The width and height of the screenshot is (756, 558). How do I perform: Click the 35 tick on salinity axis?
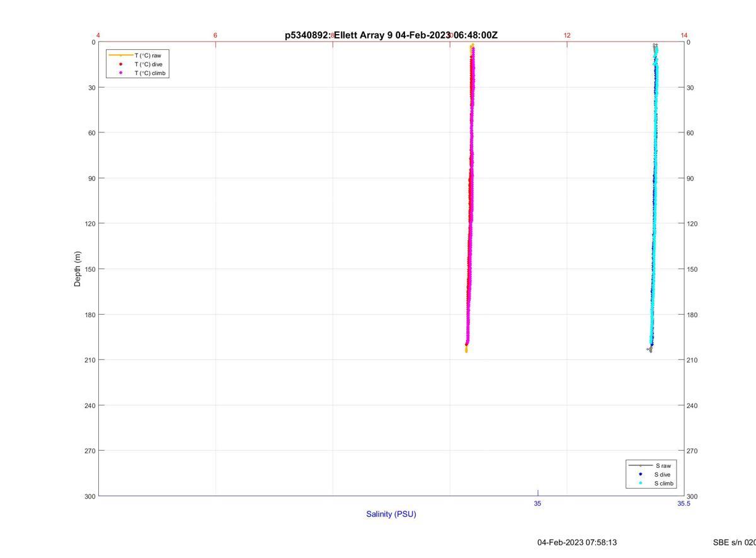click(537, 503)
